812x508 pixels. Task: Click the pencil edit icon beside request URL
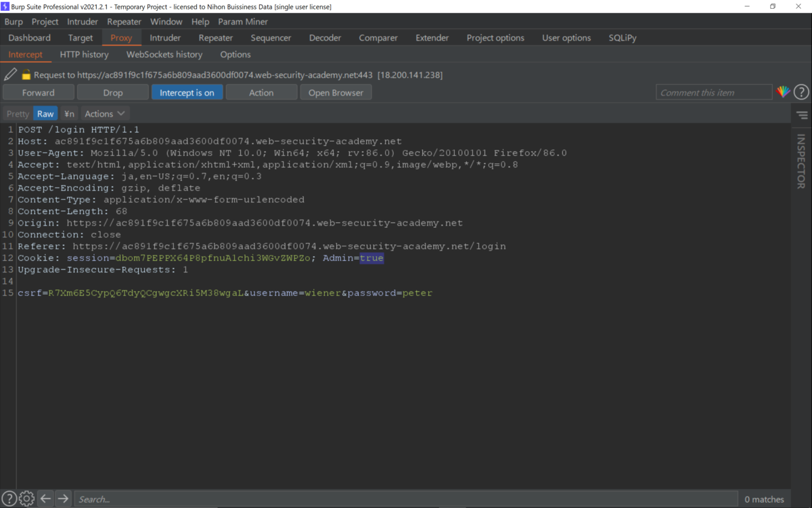tap(11, 75)
